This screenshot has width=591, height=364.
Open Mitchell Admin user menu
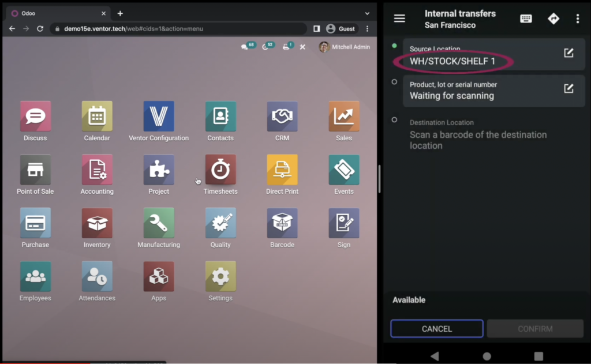click(x=344, y=47)
